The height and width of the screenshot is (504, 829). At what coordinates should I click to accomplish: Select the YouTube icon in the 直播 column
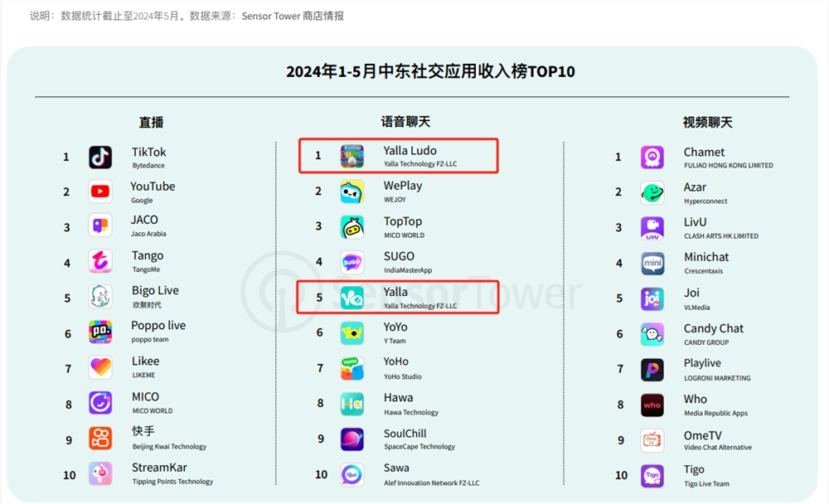click(100, 191)
